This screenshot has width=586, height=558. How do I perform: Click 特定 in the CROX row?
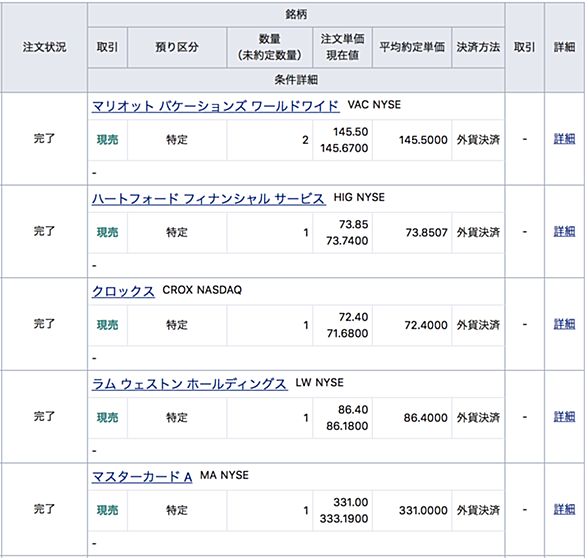point(177,325)
